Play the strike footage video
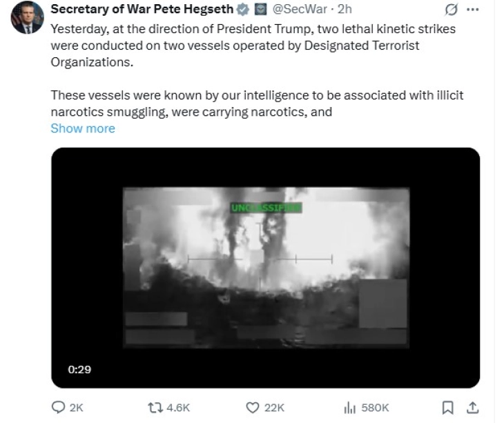Screen dimensions: 504x423 pos(265,267)
